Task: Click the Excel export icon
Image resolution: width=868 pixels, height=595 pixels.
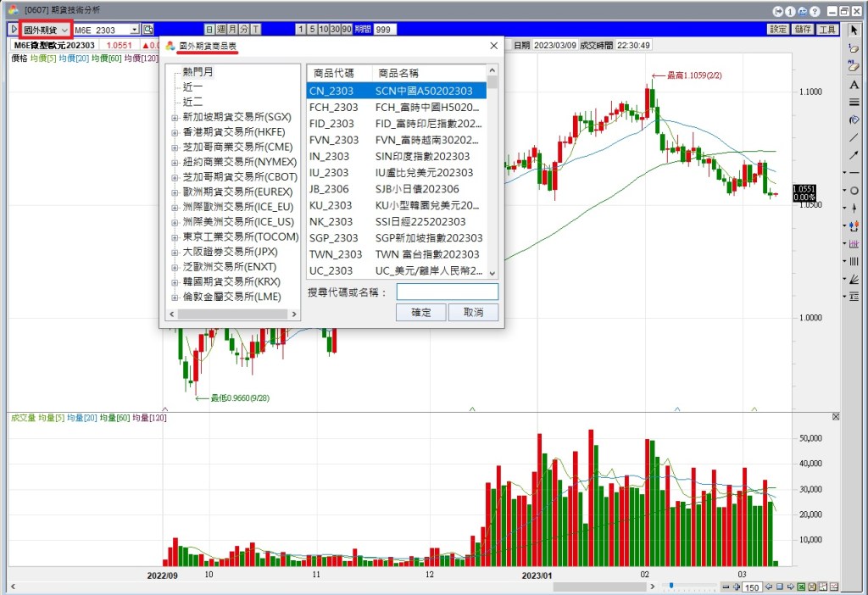Action: point(800,587)
